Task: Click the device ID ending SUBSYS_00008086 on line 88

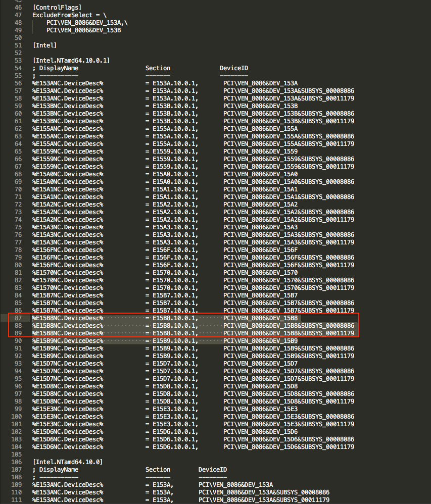Action: [289, 326]
